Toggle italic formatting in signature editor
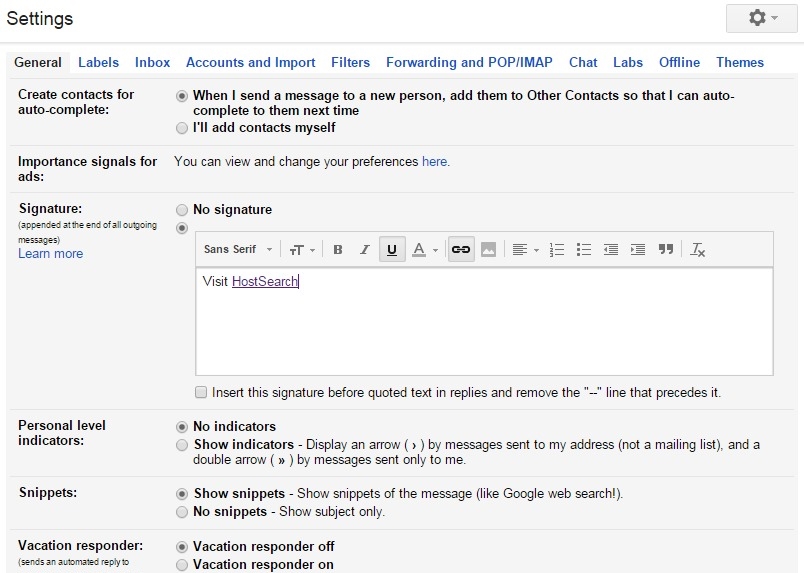804x573 pixels. pyautogui.click(x=365, y=250)
